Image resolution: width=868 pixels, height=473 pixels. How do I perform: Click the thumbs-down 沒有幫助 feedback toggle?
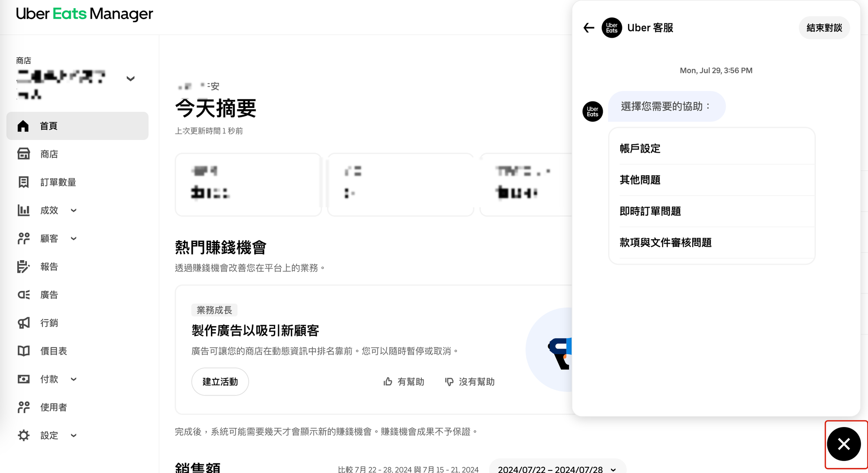[x=470, y=382]
